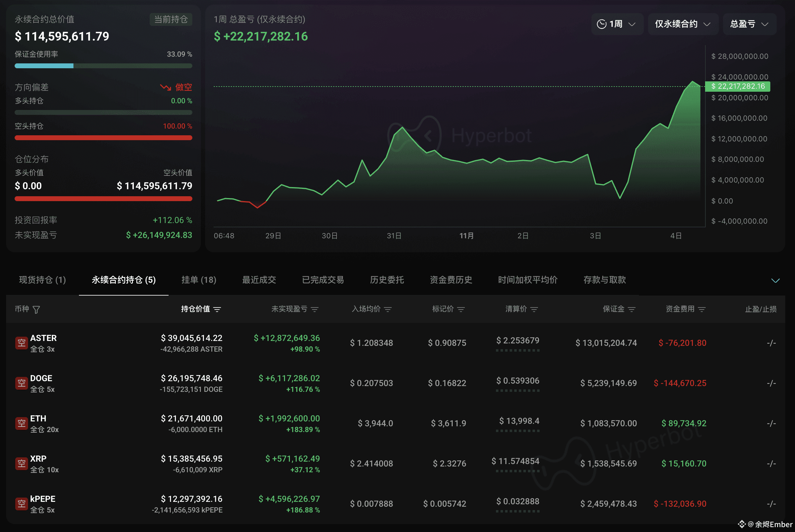The image size is (795, 532).
Task: Sort by 持仓价值 column sort icon
Action: click(x=217, y=309)
